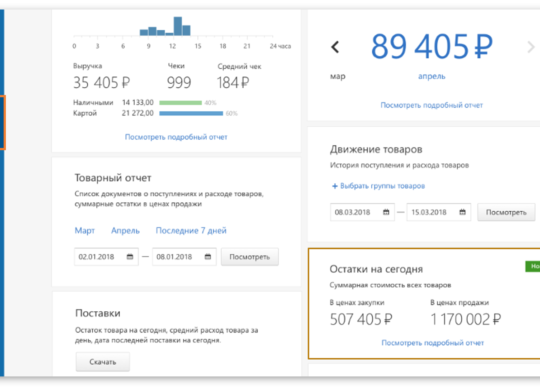Open calendar icon in 08.03.2018 field
This screenshot has height=390, width=540.
coord(386,212)
